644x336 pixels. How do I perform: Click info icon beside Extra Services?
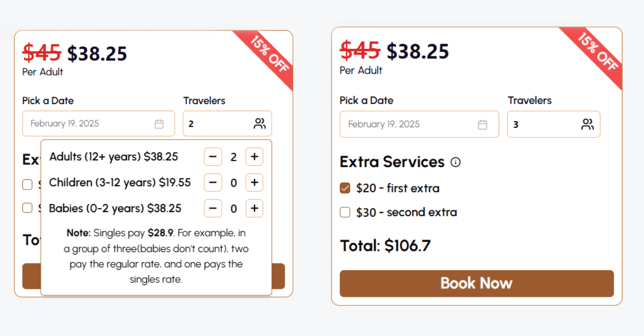pyautogui.click(x=456, y=162)
